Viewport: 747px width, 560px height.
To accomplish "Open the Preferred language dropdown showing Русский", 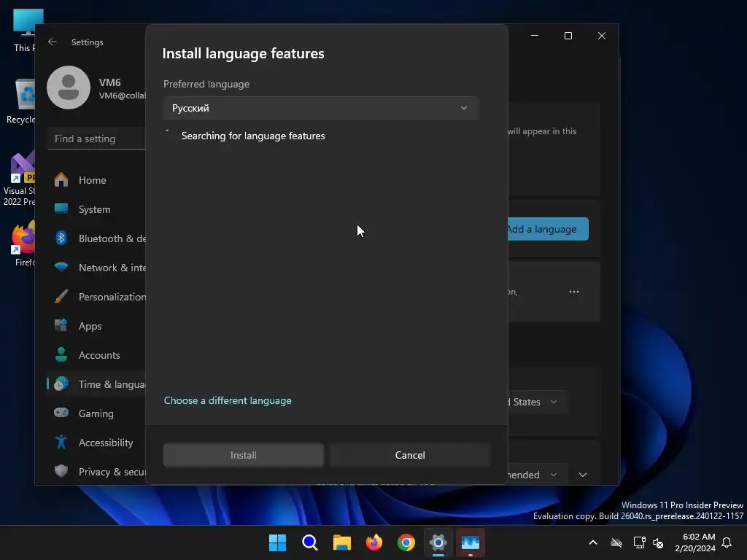I will click(321, 108).
